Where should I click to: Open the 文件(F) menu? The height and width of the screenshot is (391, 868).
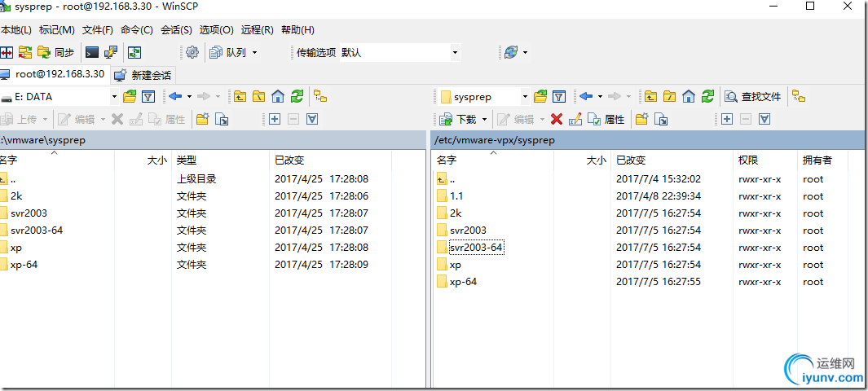point(98,30)
